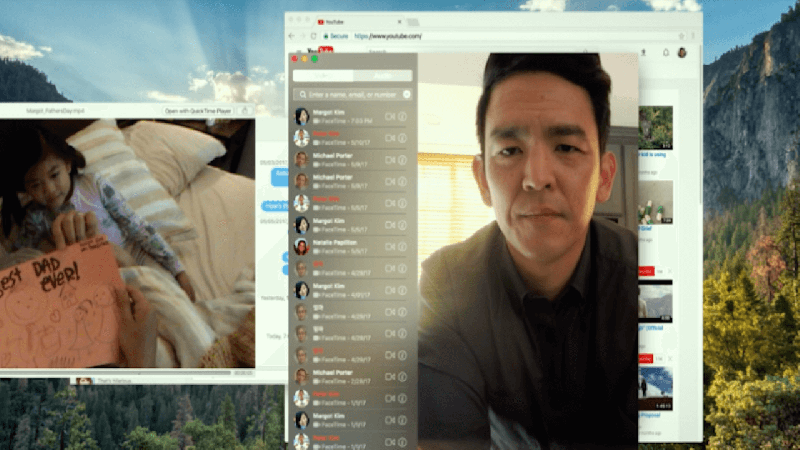The height and width of the screenshot is (450, 800).
Task: Click the Secure site info label
Action: coord(340,36)
